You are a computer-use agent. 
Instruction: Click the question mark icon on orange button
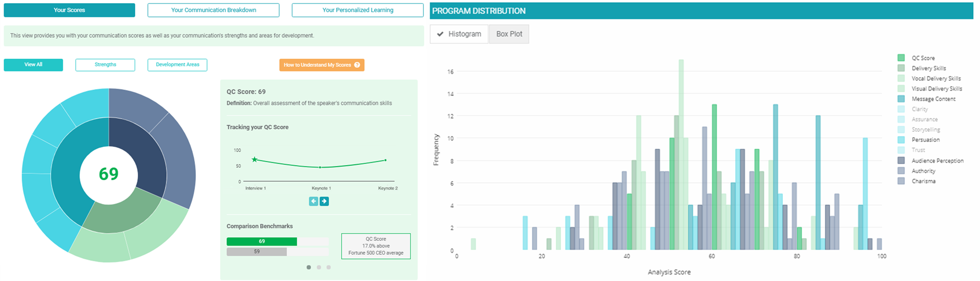click(x=357, y=65)
